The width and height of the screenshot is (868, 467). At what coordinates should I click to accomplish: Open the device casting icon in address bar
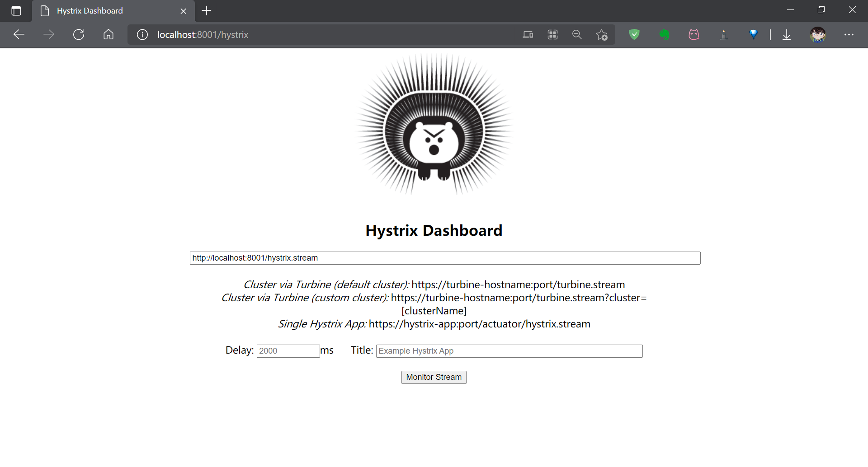pyautogui.click(x=528, y=35)
